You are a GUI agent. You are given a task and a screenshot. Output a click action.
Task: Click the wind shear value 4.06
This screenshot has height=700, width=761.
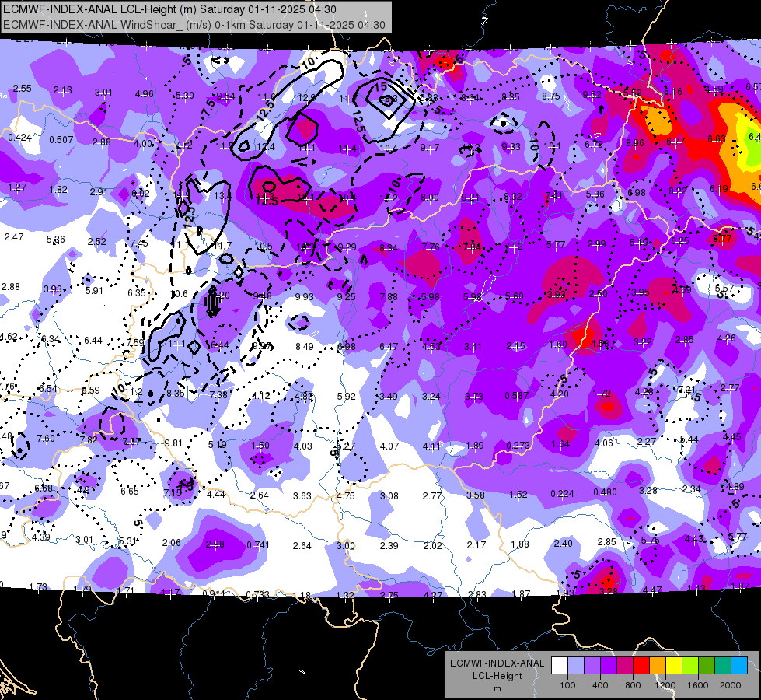click(604, 443)
